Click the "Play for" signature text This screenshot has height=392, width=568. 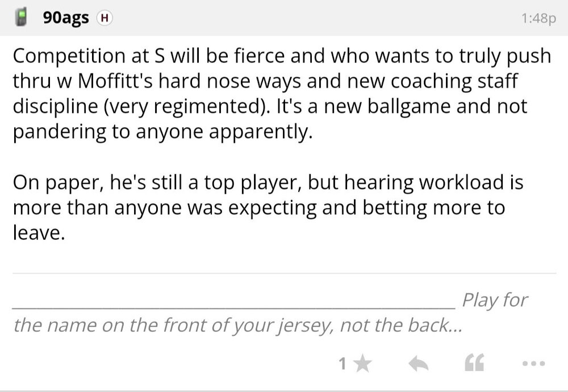click(x=495, y=300)
